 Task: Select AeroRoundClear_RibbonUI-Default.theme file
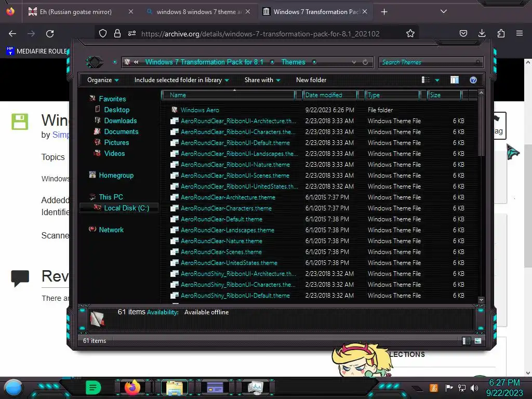point(235,143)
